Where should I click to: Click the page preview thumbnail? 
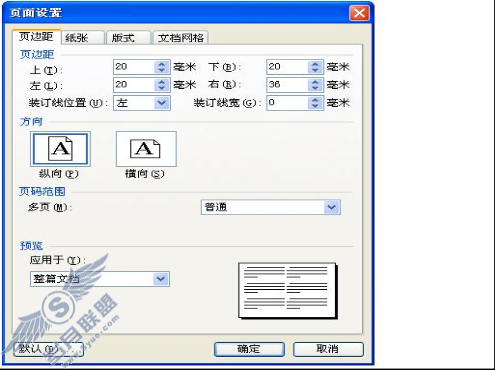[288, 290]
